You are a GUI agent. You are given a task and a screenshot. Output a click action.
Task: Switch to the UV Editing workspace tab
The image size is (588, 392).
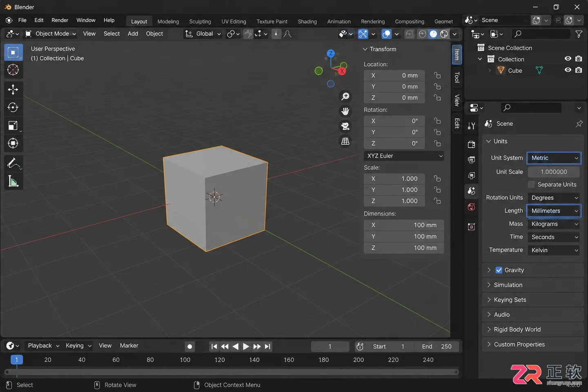[234, 22]
